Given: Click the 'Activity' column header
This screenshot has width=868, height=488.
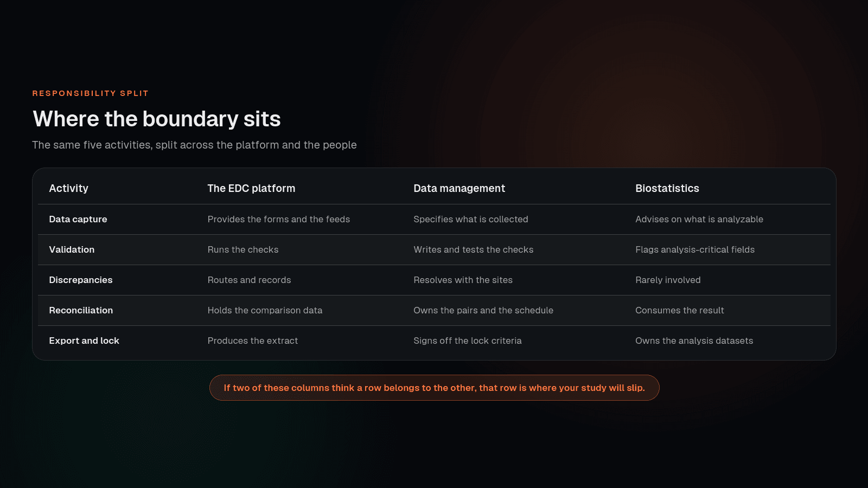Looking at the screenshot, I should 68,188.
